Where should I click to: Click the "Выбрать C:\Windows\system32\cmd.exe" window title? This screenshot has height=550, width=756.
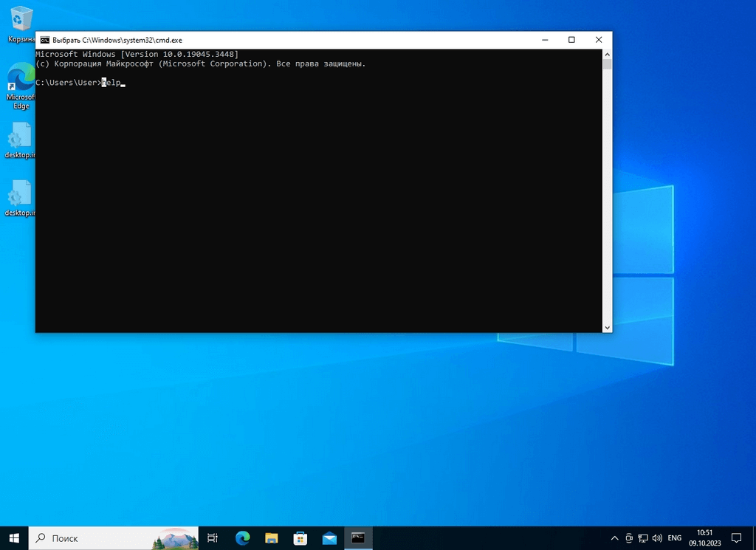[117, 40]
